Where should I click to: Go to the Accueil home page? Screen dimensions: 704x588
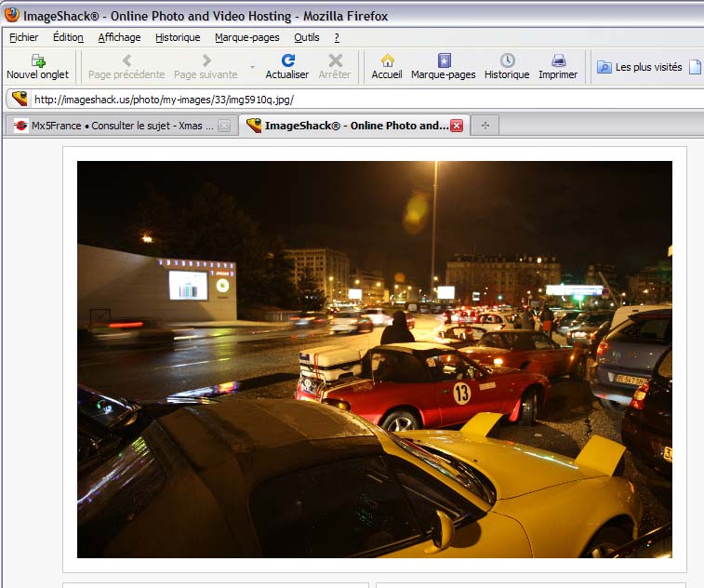(x=387, y=66)
